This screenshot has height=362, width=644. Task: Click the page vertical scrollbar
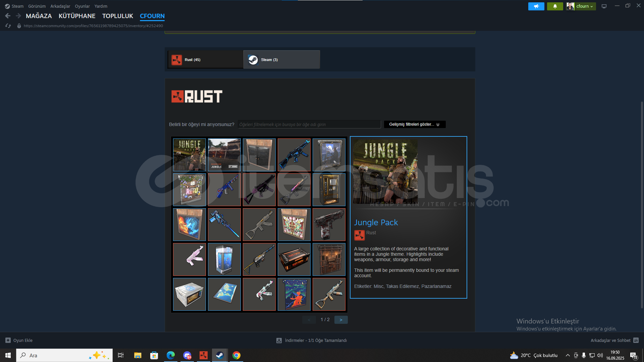(642, 204)
